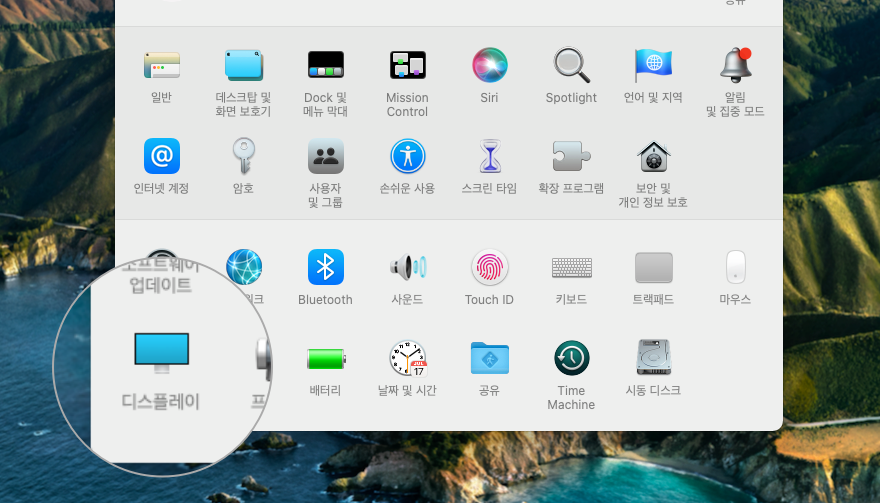Viewport: 880px width, 503px height.
Task: Open Bluetooth preferences
Action: pyautogui.click(x=326, y=267)
